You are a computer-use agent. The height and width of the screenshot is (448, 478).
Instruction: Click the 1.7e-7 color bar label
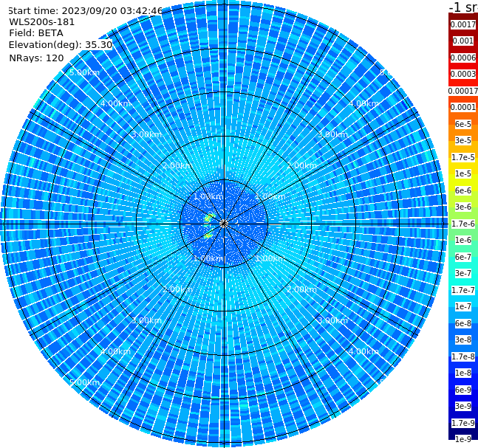(x=463, y=290)
